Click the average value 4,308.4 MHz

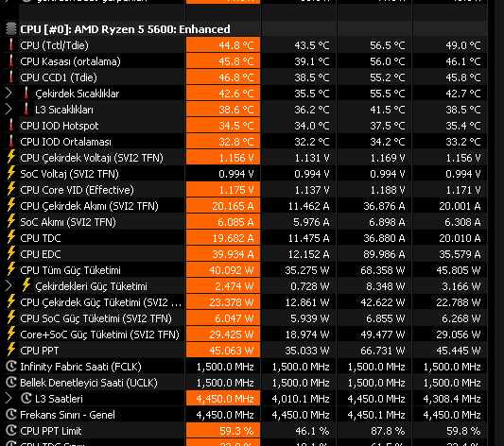point(452,399)
